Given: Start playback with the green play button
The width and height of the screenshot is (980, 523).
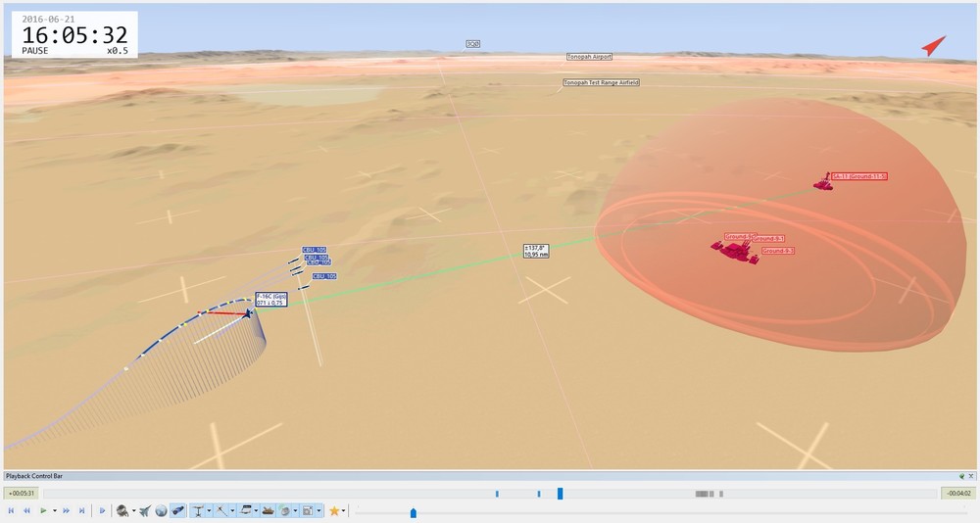Looking at the screenshot, I should [43, 510].
